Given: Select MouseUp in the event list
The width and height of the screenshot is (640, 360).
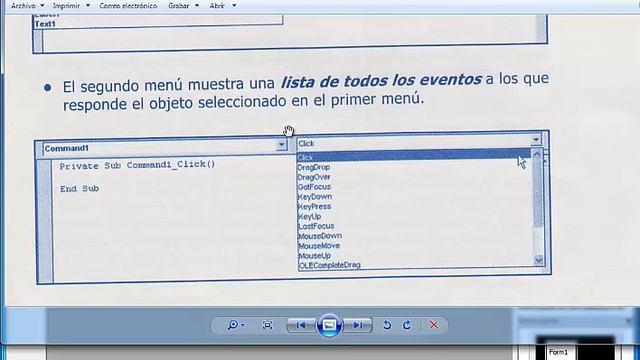Looking at the screenshot, I should [314, 256].
